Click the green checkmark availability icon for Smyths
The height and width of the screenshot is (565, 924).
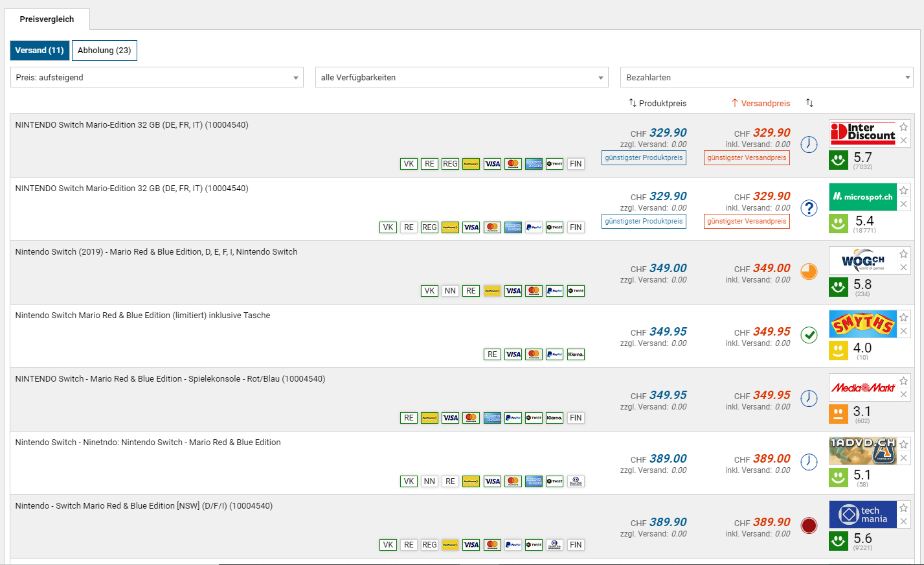[x=809, y=335]
